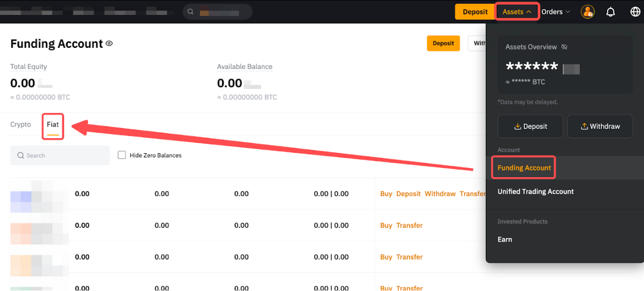Click the globe language icon
The height and width of the screenshot is (291, 644).
click(x=635, y=12)
